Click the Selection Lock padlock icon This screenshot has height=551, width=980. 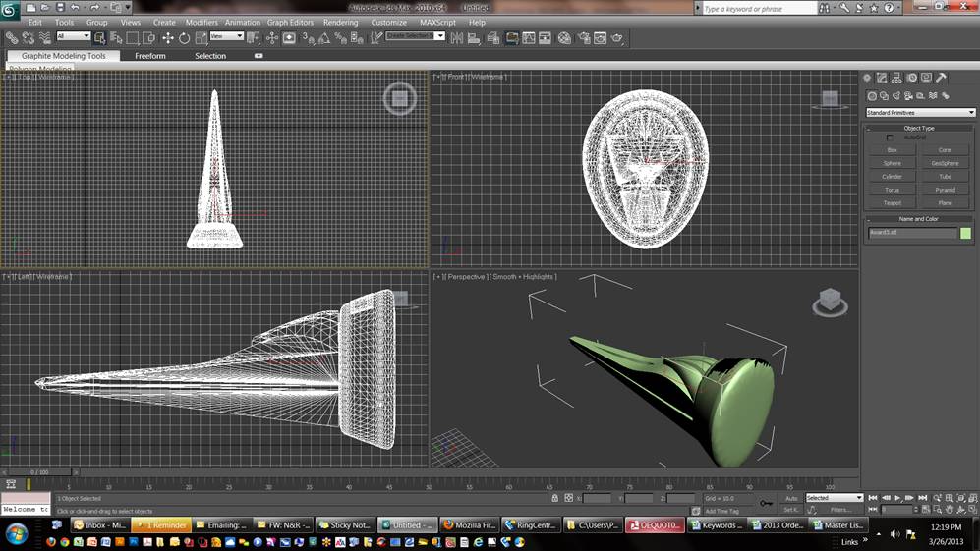point(555,499)
